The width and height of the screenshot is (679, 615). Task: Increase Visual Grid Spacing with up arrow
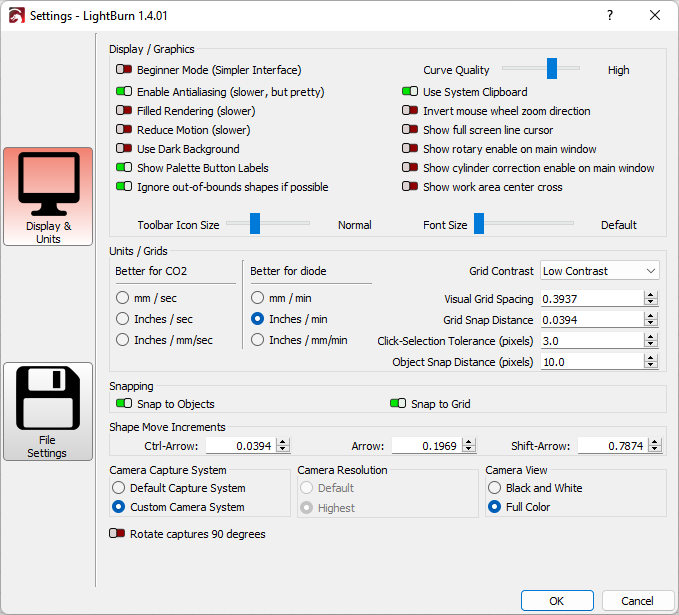[650, 295]
